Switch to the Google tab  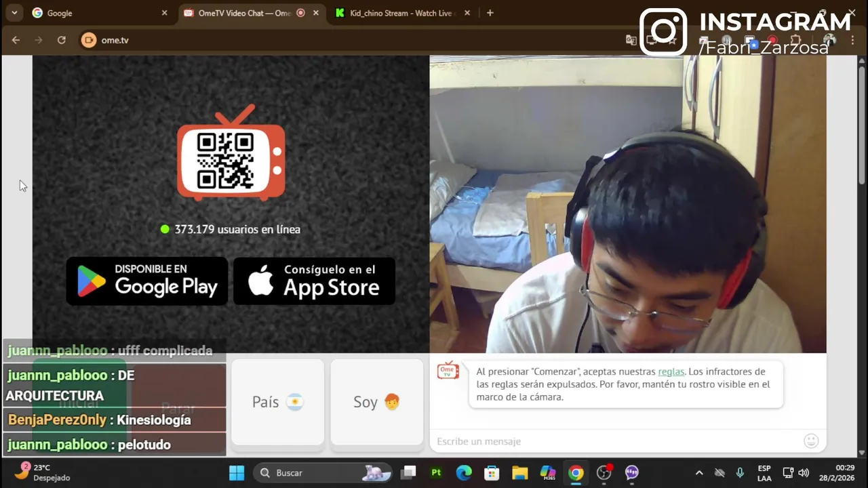pos(100,13)
